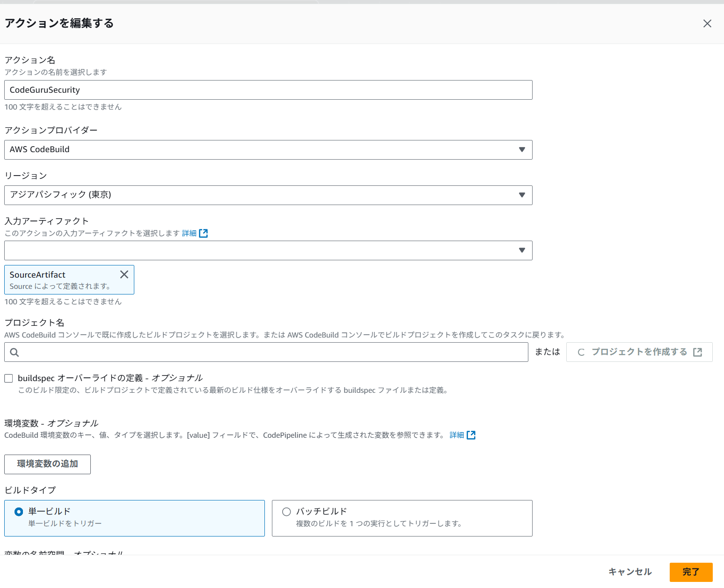Enable the buildspec オーバーライドの定義 checkbox
This screenshot has height=588, width=724.
click(8, 378)
